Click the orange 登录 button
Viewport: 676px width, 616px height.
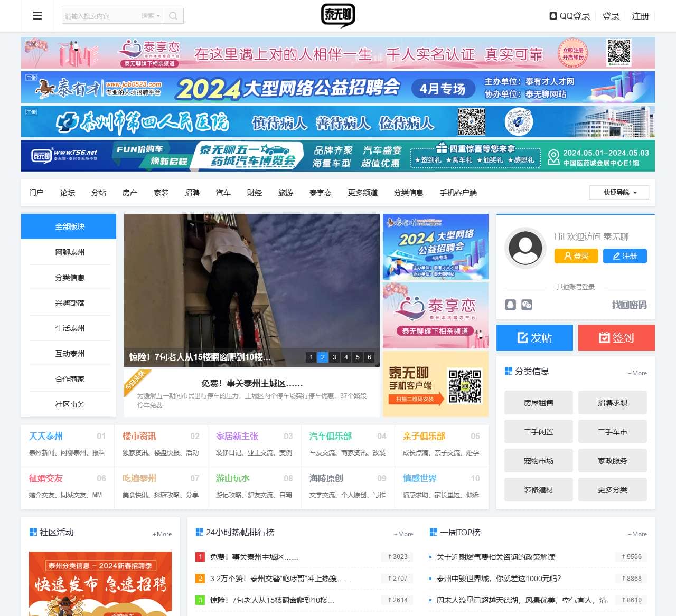pyautogui.click(x=576, y=256)
